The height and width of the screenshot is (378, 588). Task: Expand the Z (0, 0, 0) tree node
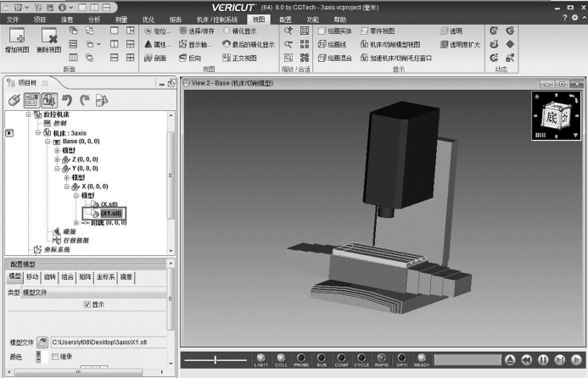tap(58, 159)
